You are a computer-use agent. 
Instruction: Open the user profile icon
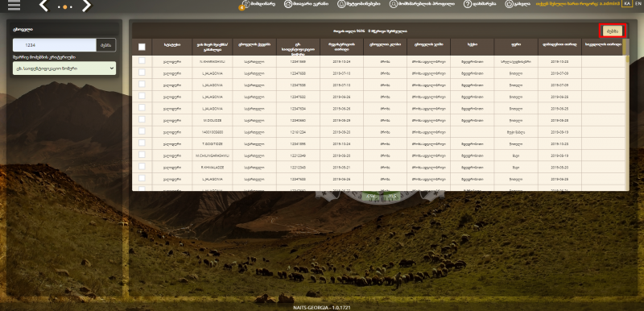394,4
